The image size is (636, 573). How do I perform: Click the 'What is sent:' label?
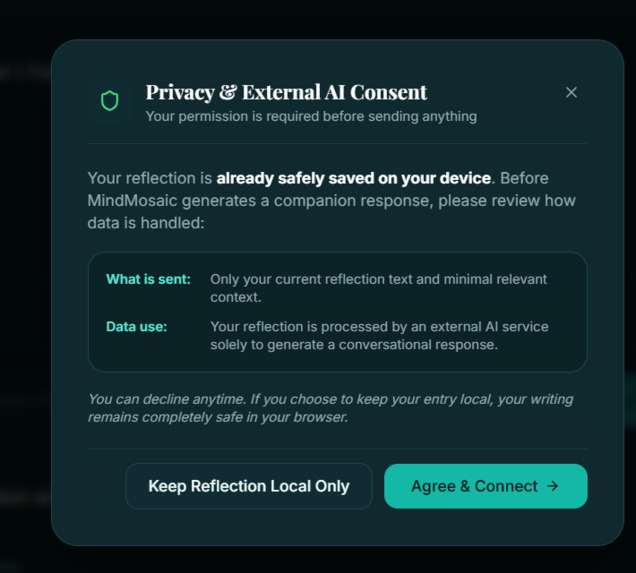[x=148, y=279]
